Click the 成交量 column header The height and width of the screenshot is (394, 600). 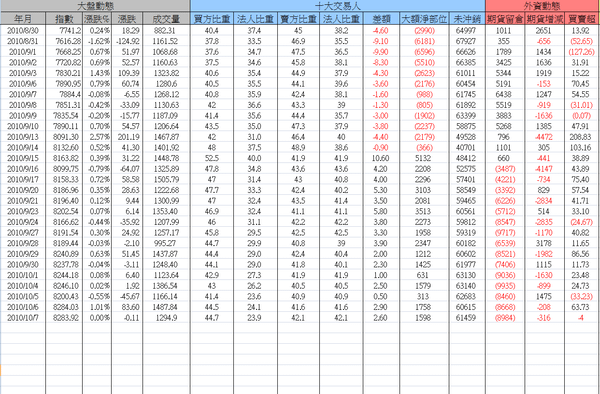click(166, 18)
